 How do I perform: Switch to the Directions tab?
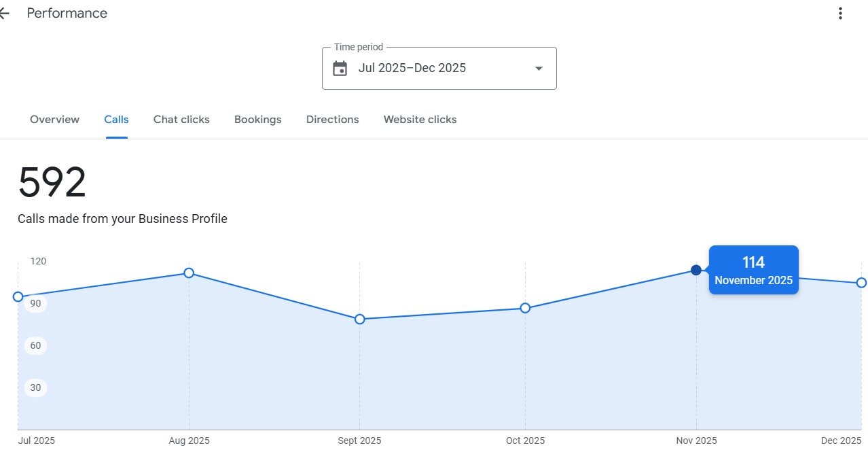click(332, 120)
